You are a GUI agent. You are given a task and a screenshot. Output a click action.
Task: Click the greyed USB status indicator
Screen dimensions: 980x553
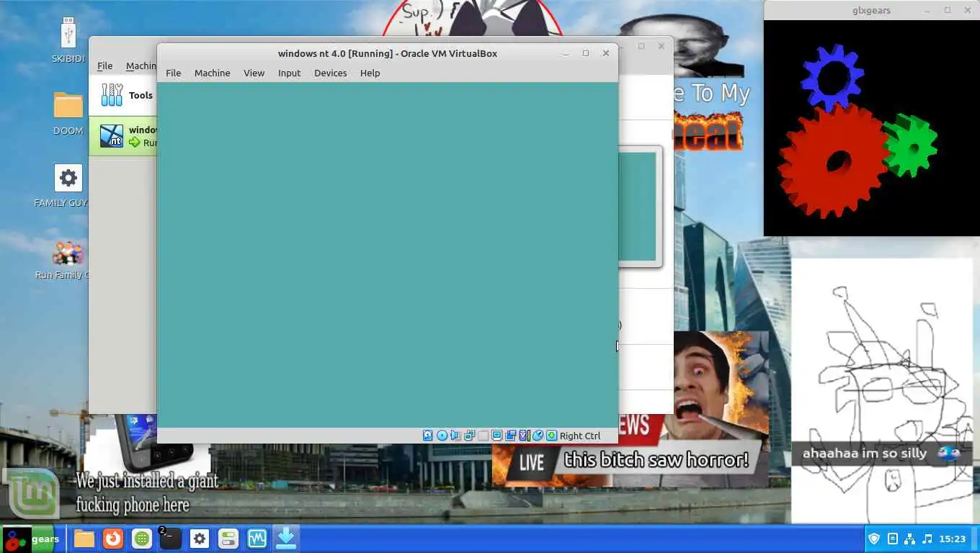(x=484, y=436)
